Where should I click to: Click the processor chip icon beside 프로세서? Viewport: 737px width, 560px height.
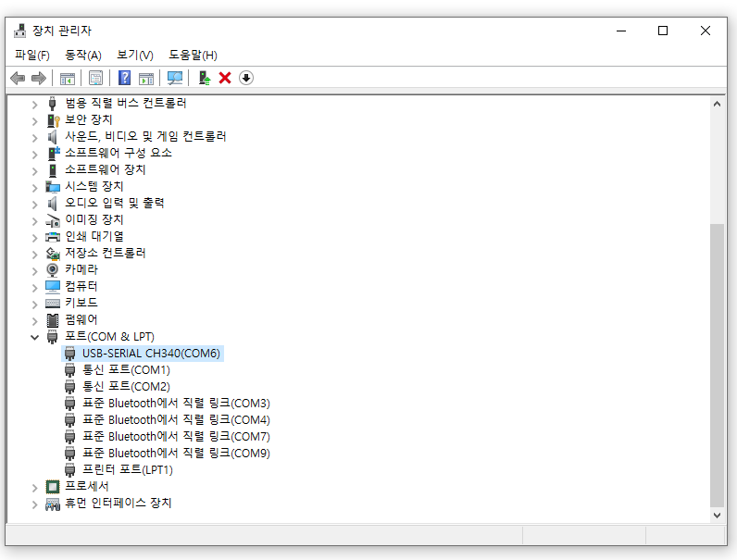point(53,487)
